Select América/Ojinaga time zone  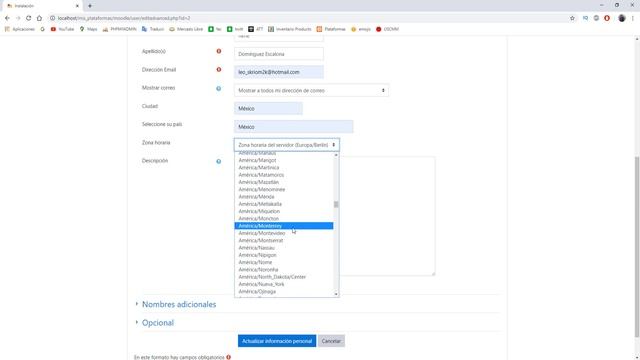[284, 291]
